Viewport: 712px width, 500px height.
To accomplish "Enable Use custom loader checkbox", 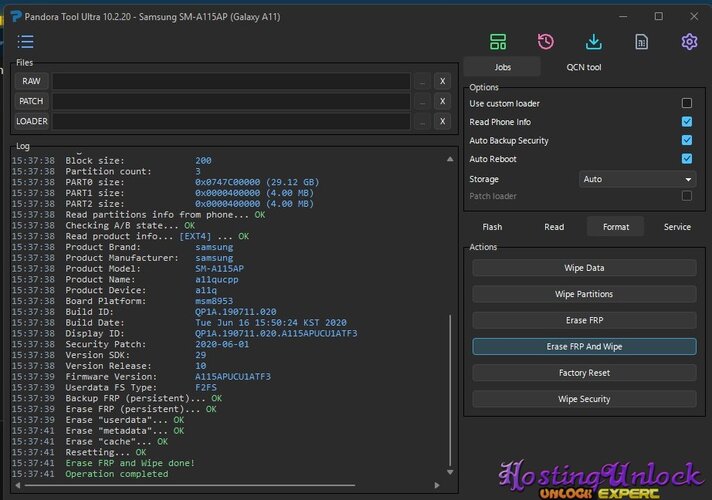I will [687, 103].
